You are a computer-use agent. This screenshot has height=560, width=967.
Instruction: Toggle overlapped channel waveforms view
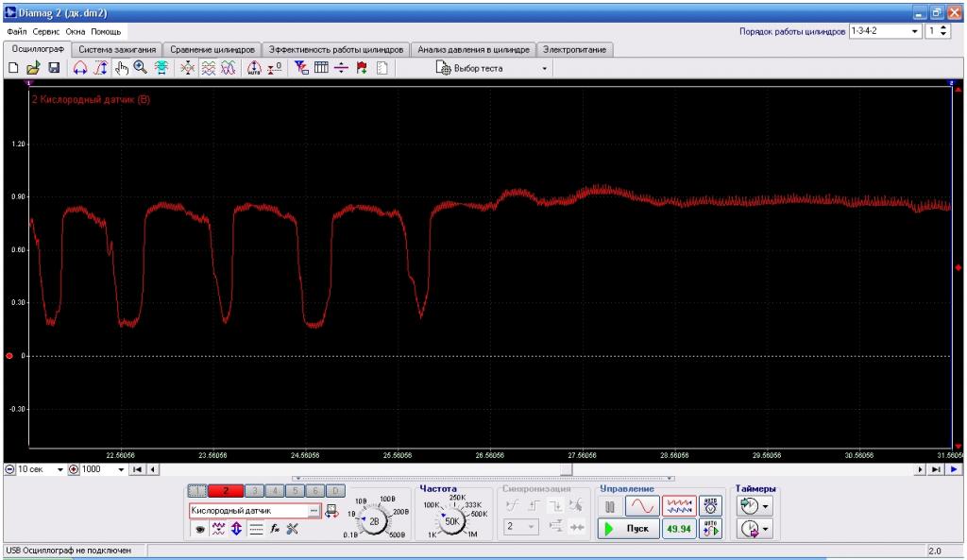[x=229, y=68]
